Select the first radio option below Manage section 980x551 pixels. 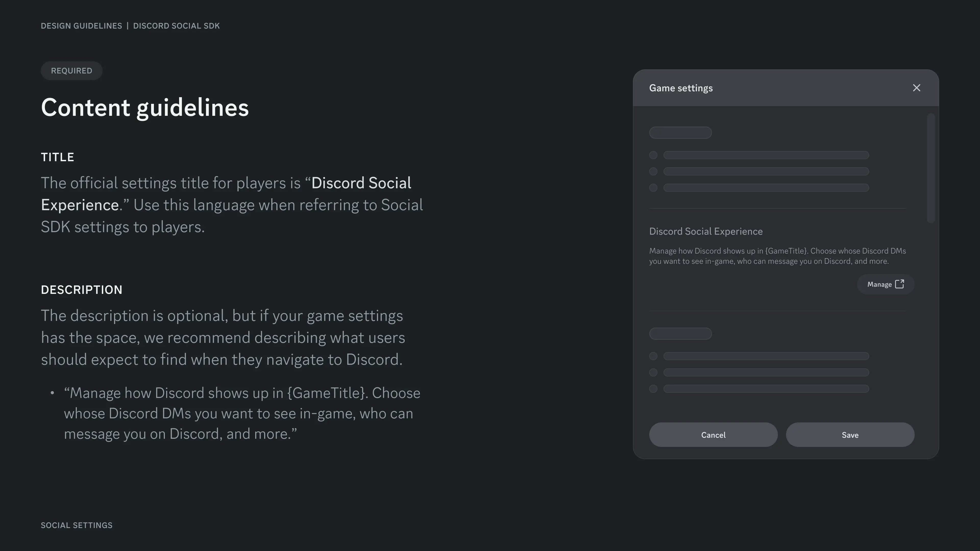pos(654,356)
